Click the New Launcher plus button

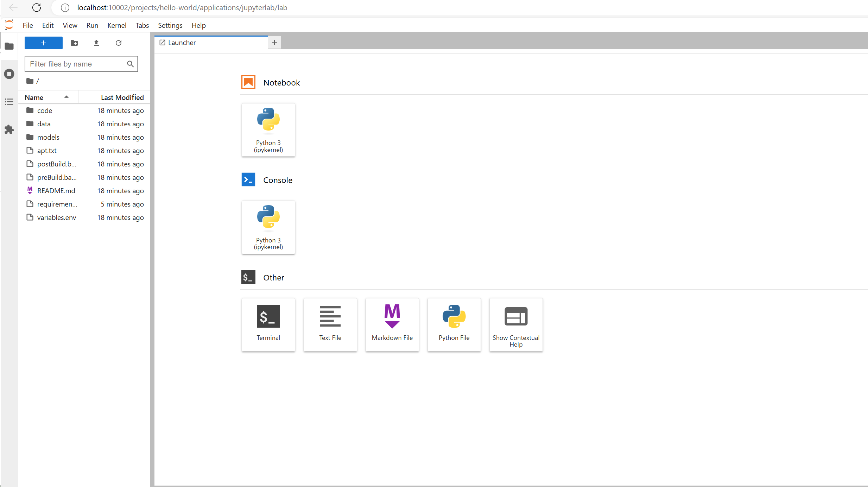(43, 43)
